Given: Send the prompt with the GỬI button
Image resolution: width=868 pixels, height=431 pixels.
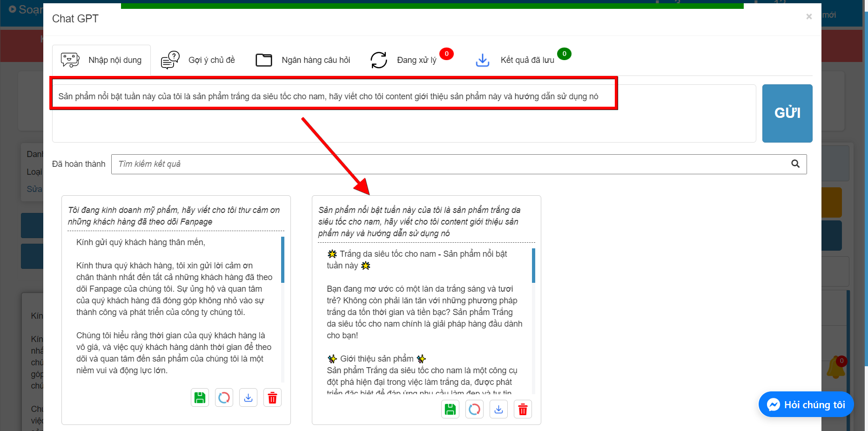Looking at the screenshot, I should [787, 113].
